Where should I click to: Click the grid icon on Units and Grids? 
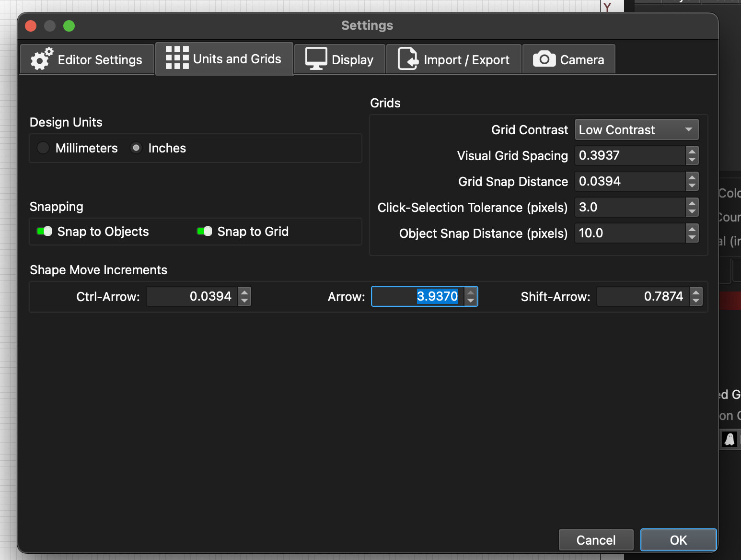tap(177, 58)
